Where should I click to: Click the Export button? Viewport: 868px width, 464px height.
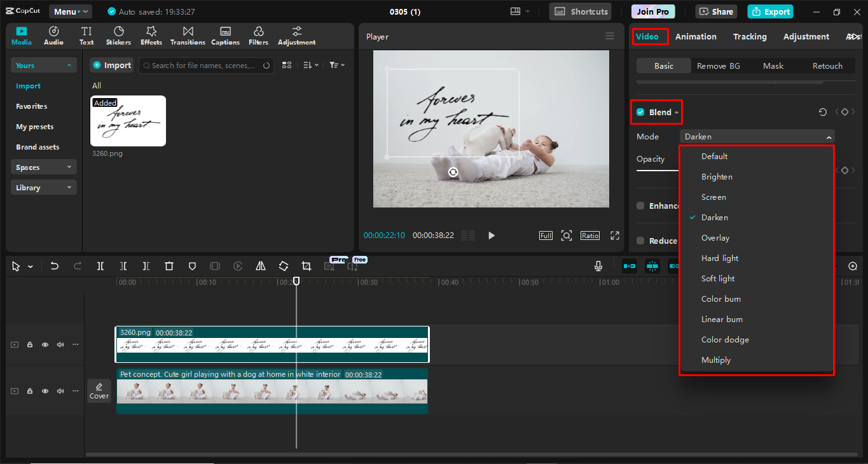pyautogui.click(x=769, y=11)
